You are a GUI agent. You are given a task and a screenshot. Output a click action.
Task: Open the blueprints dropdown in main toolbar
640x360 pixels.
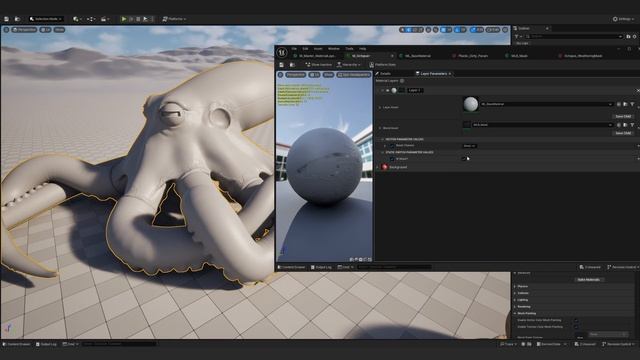tap(91, 19)
